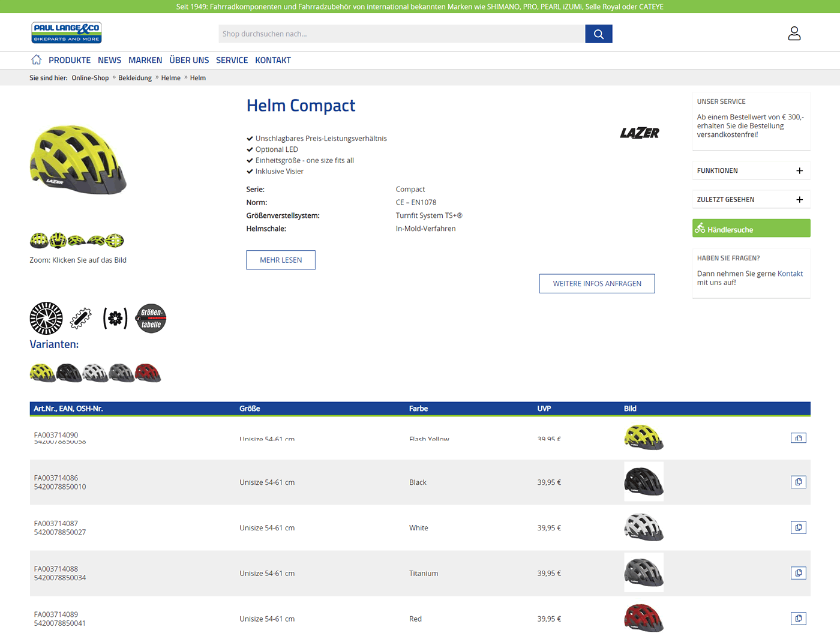
Task: Click the shop search input field
Action: pos(402,34)
